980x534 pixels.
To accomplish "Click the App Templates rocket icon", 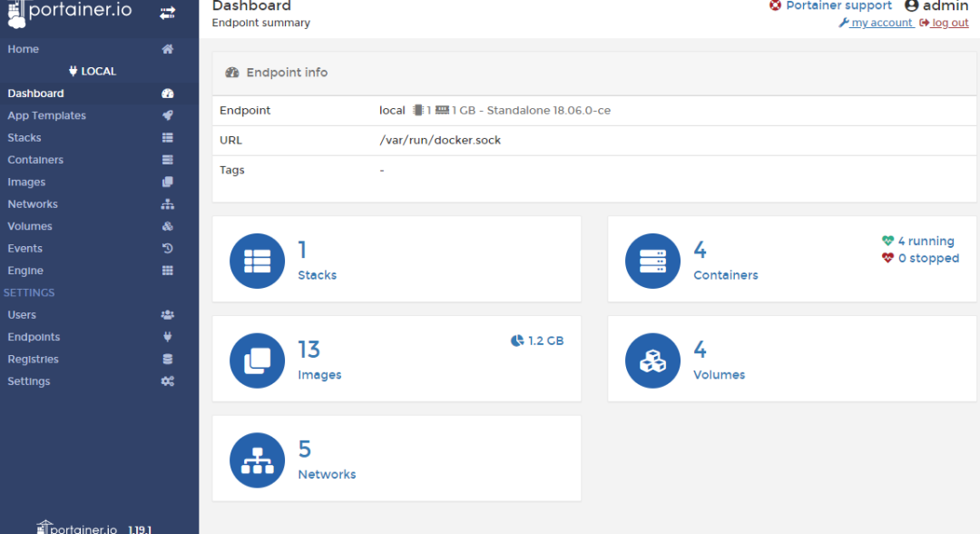I will coord(168,115).
